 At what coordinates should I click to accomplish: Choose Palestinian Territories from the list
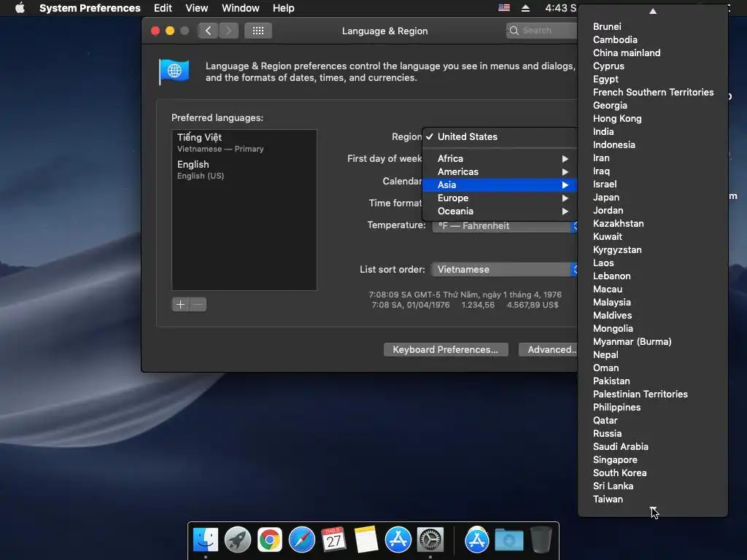click(x=653, y=394)
